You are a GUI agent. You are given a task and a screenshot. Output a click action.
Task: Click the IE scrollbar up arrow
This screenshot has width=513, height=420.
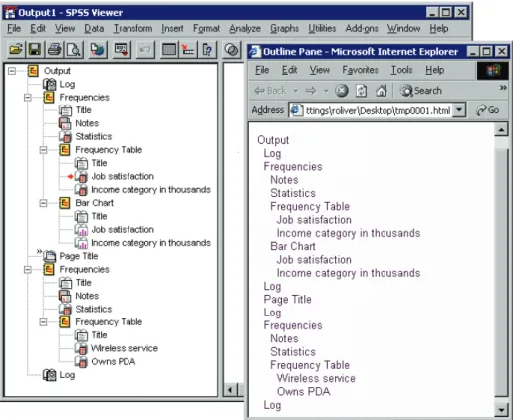(x=501, y=129)
